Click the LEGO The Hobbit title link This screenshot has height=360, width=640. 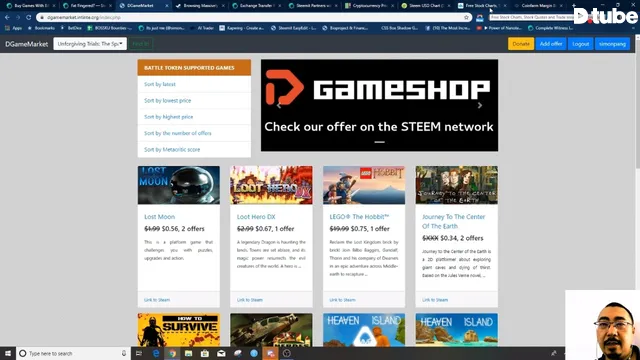(x=359, y=217)
